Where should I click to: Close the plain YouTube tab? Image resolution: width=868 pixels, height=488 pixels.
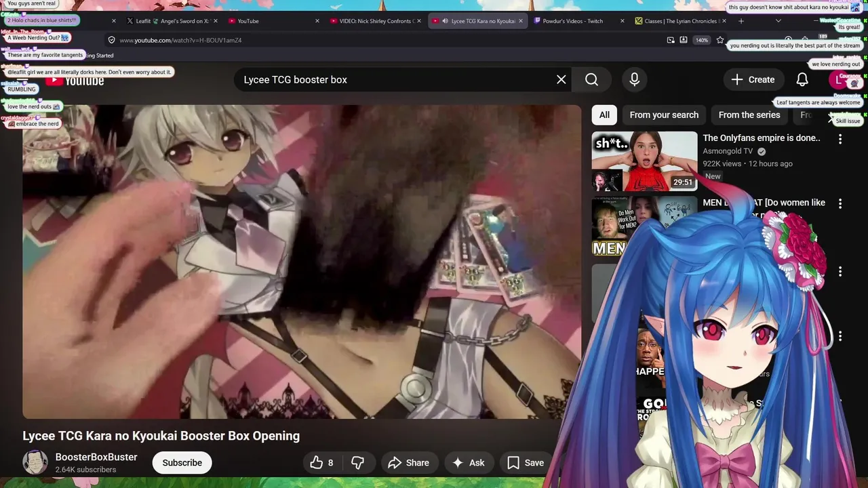click(317, 21)
